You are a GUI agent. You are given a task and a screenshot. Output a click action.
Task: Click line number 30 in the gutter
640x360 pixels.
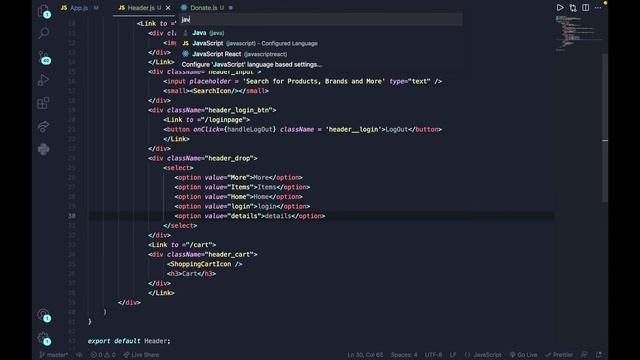(x=72, y=216)
